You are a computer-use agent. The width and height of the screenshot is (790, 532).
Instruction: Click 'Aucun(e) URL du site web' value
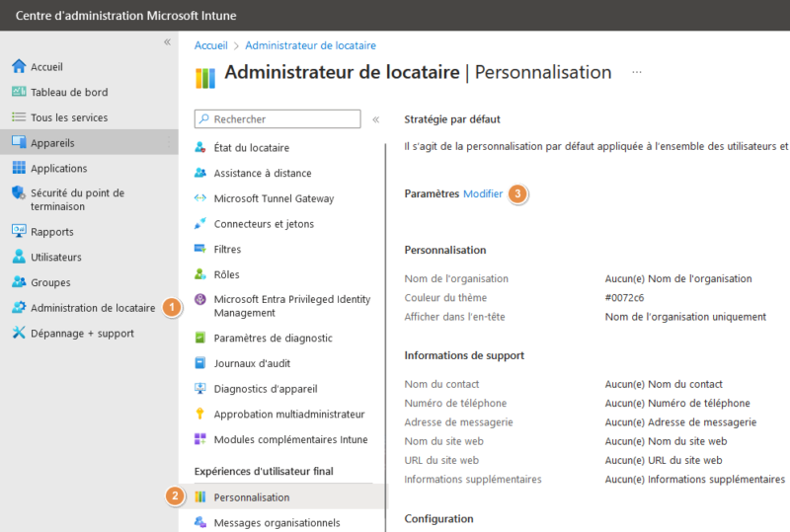pos(664,460)
